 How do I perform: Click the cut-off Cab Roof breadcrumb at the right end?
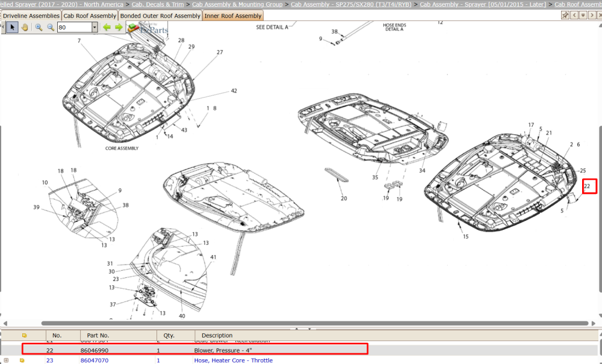(x=578, y=4)
